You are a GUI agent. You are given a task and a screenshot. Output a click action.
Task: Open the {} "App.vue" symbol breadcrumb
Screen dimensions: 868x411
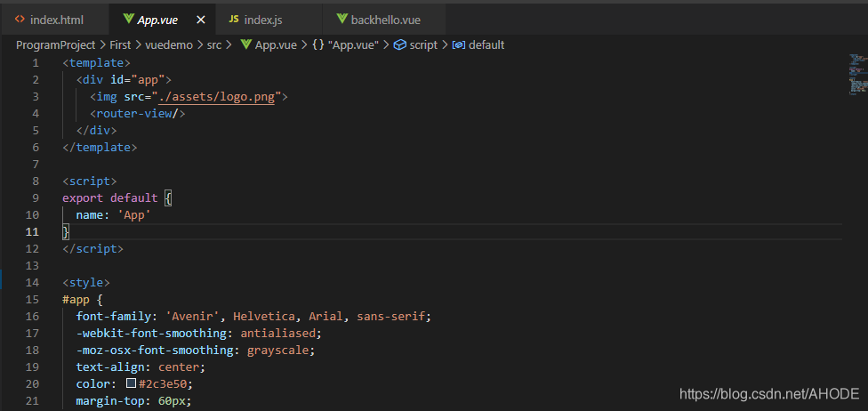coord(345,44)
